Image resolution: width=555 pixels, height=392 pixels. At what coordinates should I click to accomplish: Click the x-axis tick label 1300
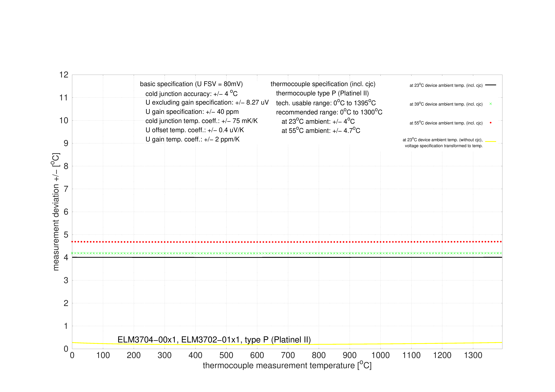[x=473, y=355]
